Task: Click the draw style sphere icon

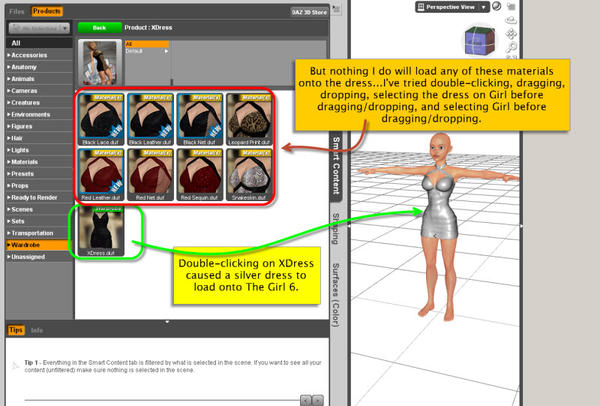Action: [x=497, y=7]
